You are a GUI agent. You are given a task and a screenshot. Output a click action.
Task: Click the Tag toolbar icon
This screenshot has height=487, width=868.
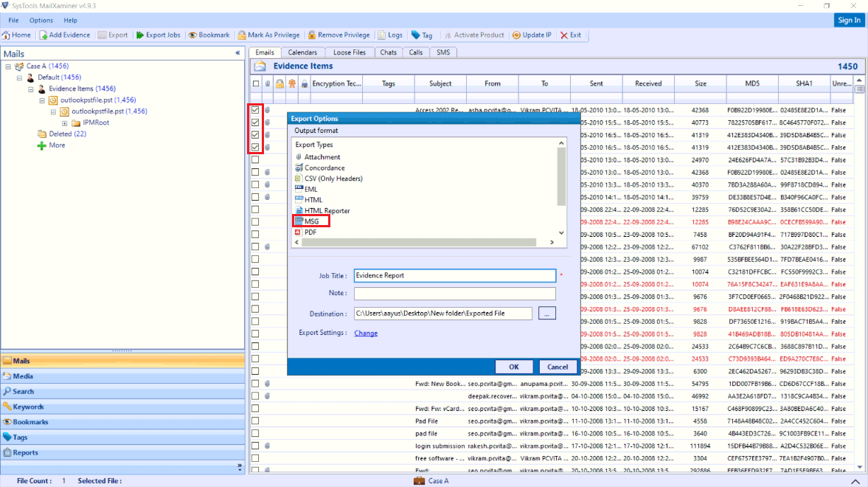[x=416, y=35]
